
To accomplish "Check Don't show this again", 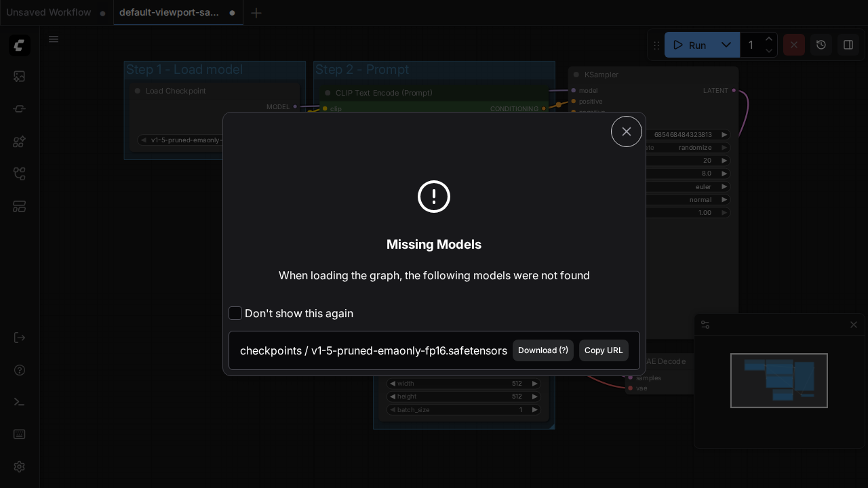I will pyautogui.click(x=235, y=313).
